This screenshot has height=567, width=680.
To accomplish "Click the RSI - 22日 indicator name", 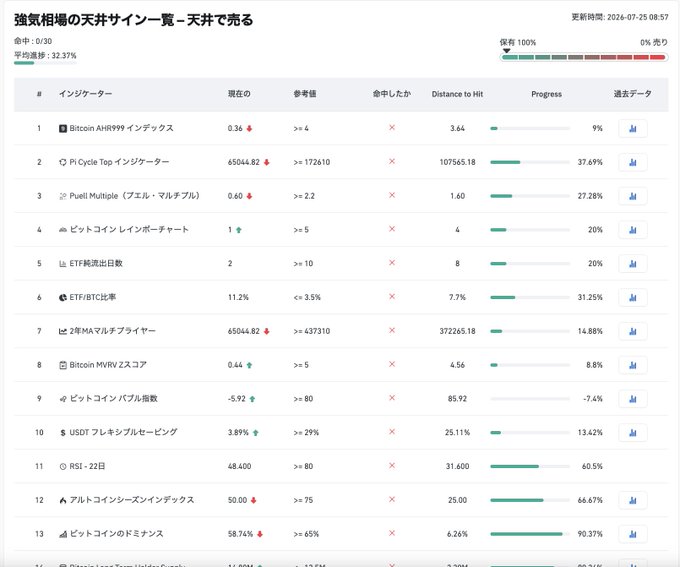I will tap(87, 466).
